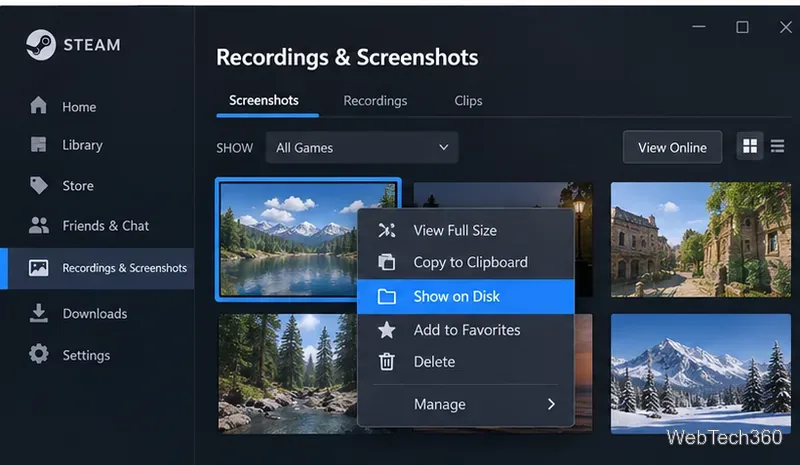
Task: Click the STEAM wordmark text
Action: click(92, 45)
